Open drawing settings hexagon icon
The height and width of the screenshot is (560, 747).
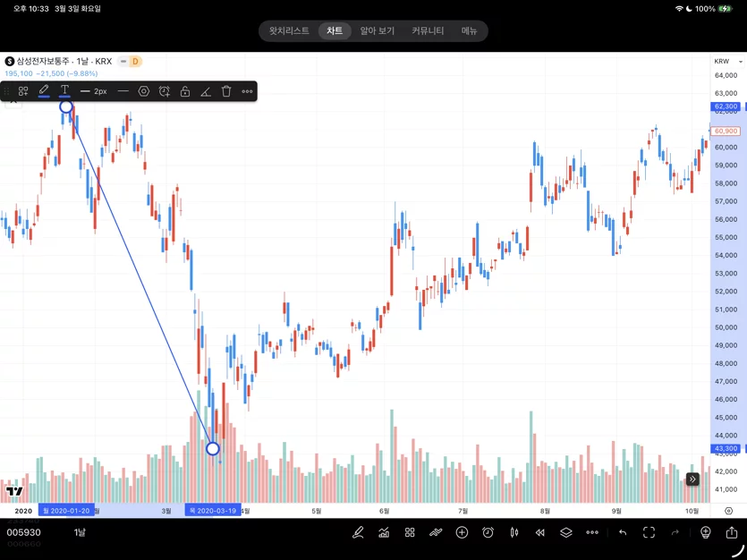(144, 91)
